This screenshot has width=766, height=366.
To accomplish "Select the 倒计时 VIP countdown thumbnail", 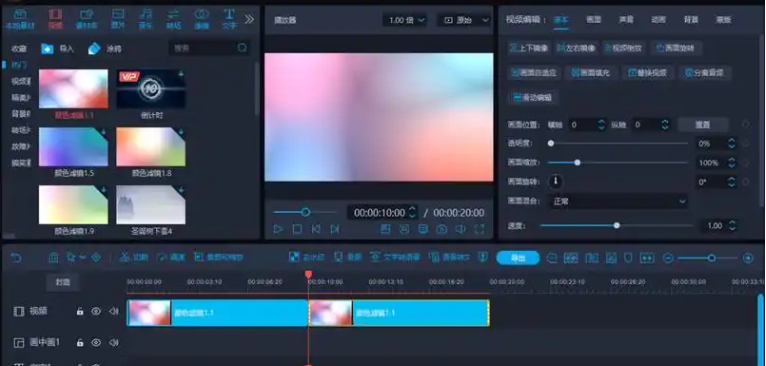I will (151, 88).
